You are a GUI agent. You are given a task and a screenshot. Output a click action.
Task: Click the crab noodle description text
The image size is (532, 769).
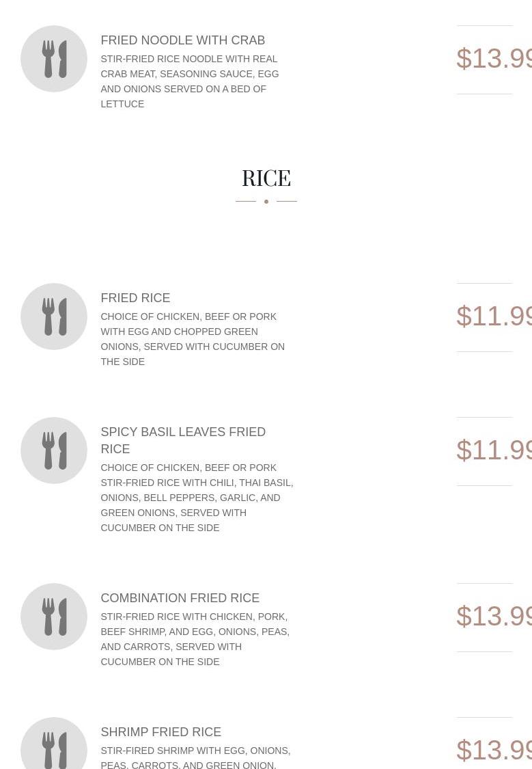(x=189, y=81)
